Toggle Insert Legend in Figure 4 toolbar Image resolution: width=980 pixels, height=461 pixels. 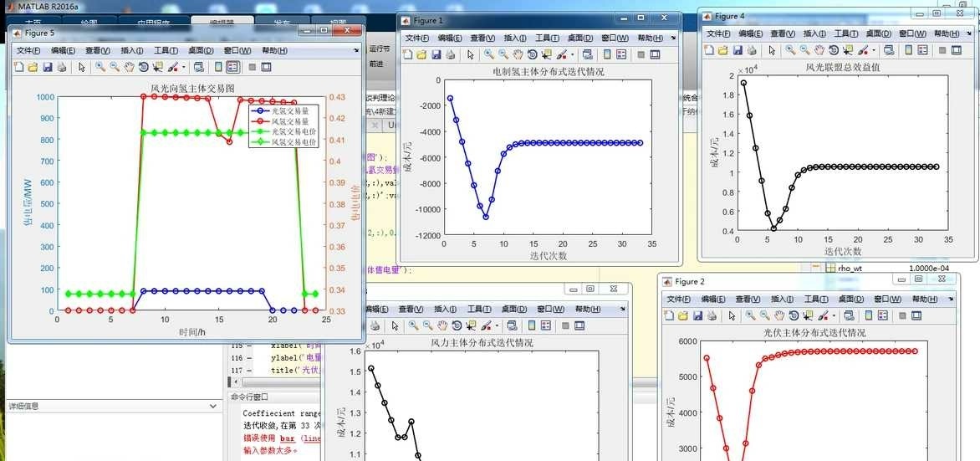click(x=922, y=50)
